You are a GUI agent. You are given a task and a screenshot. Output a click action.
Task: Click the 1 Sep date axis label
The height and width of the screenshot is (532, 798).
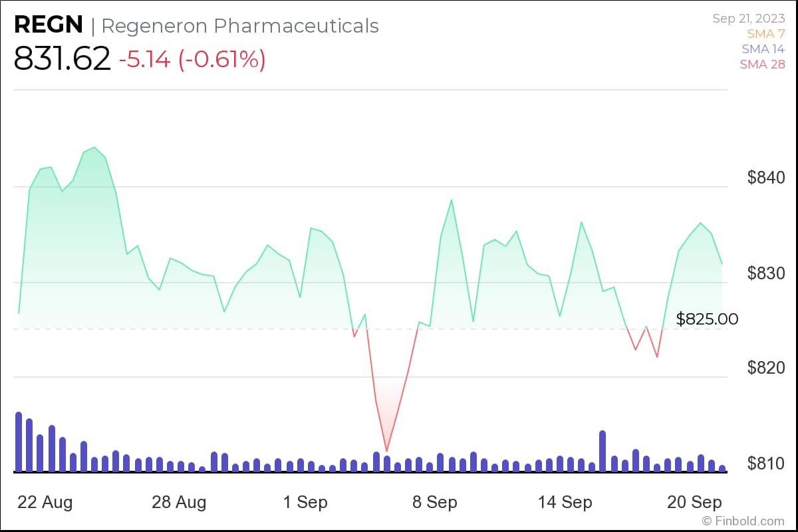[x=305, y=502]
